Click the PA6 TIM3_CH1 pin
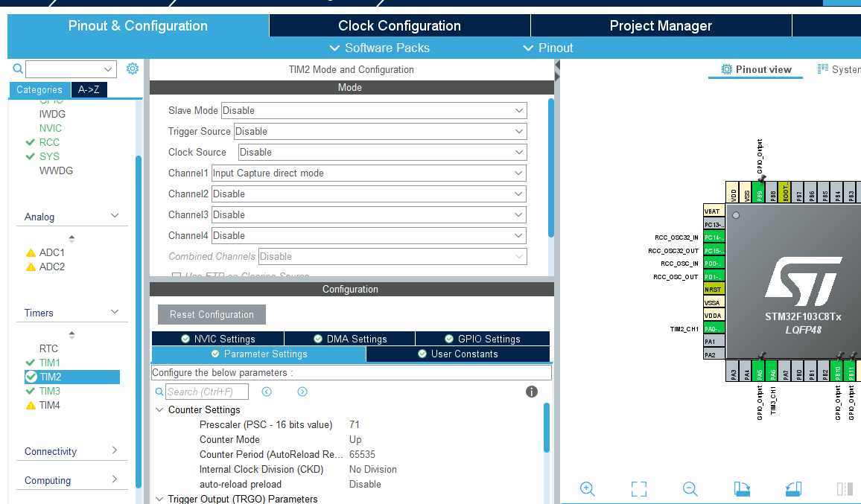The height and width of the screenshot is (504, 861). click(x=772, y=371)
